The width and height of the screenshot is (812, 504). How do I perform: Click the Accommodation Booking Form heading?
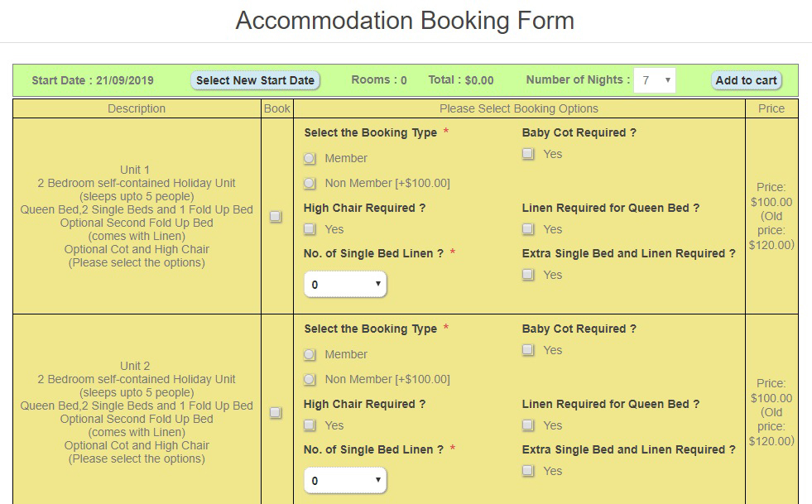point(405,22)
